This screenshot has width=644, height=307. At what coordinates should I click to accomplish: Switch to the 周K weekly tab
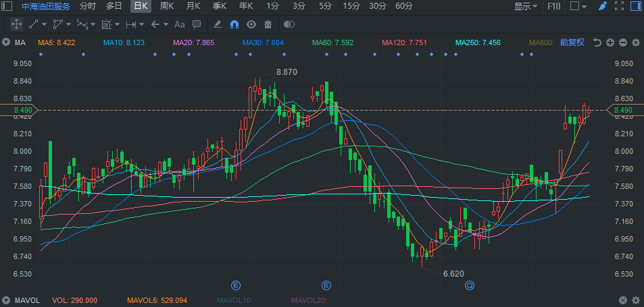coord(167,6)
